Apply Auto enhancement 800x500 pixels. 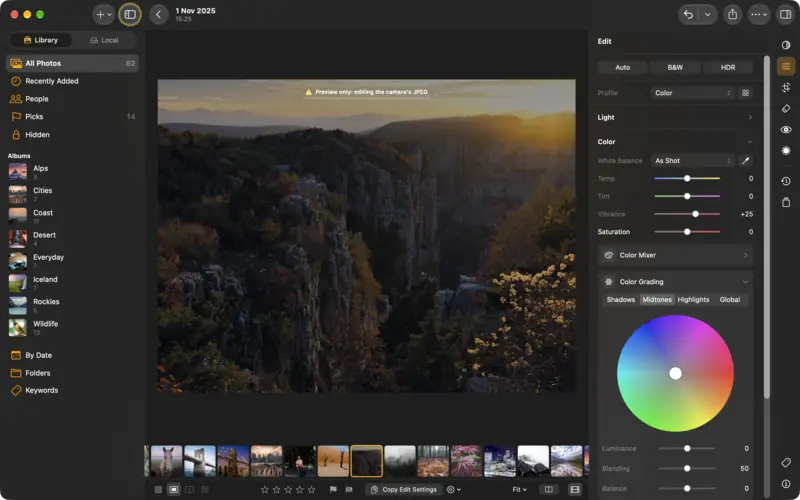[622, 67]
